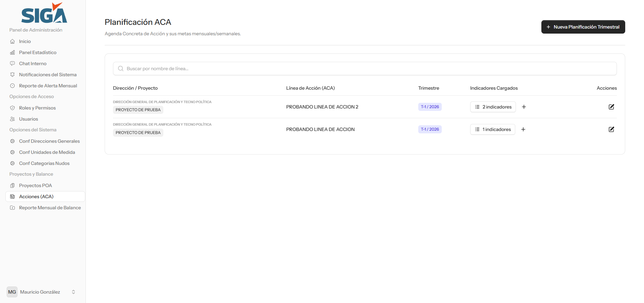Click the Chat Interno speech bubble icon
This screenshot has height=303, width=644.
point(12,63)
